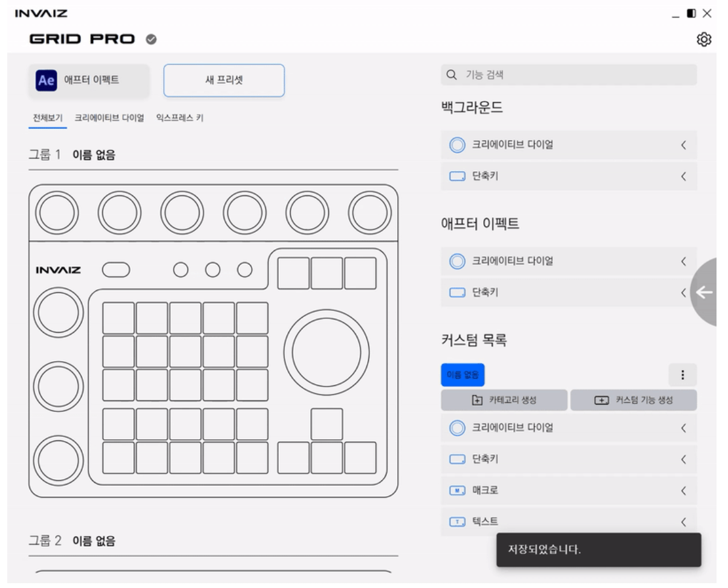The height and width of the screenshot is (588, 728).
Task: Switch to the 크리에이티브 다이얼 tab
Action: tap(109, 118)
